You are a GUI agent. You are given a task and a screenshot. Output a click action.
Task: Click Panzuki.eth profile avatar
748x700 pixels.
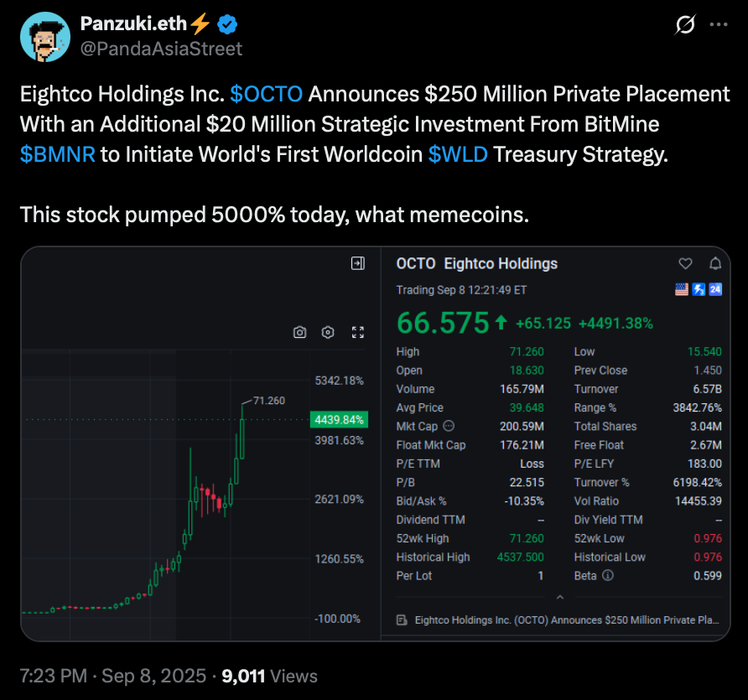click(x=45, y=37)
